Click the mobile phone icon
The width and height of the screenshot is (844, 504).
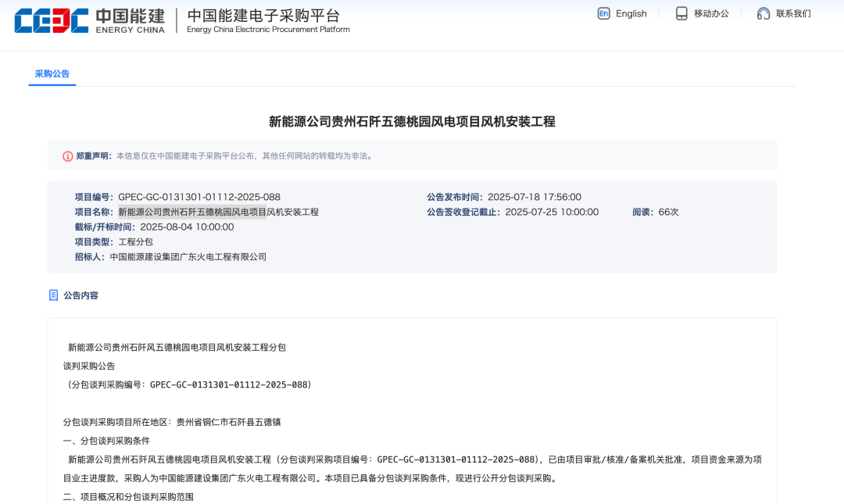681,13
